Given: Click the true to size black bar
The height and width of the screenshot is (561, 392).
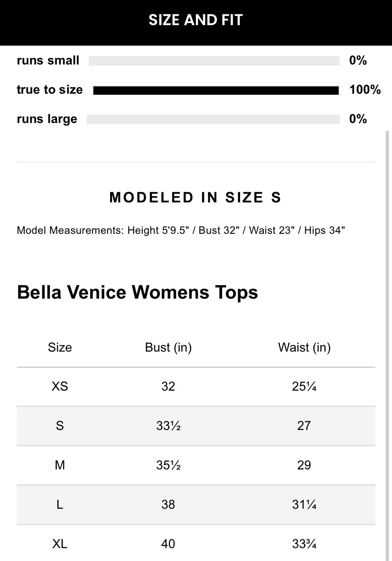Looking at the screenshot, I should pyautogui.click(x=216, y=90).
